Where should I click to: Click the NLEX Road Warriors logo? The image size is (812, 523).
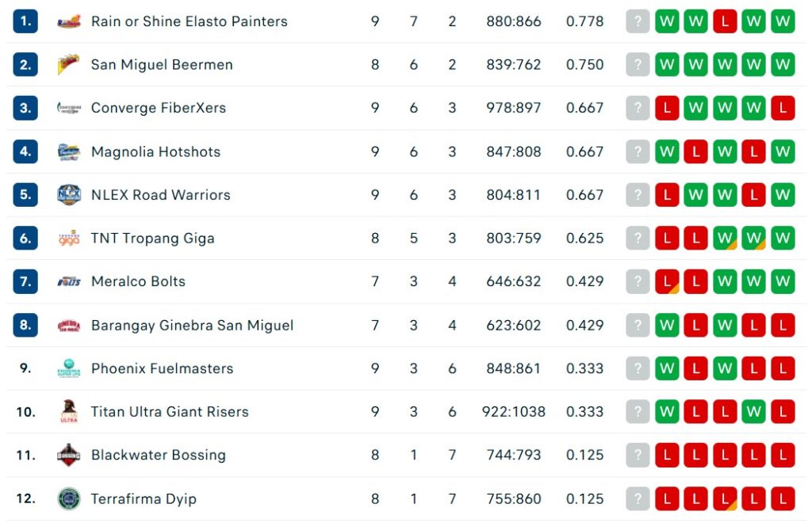[69, 195]
